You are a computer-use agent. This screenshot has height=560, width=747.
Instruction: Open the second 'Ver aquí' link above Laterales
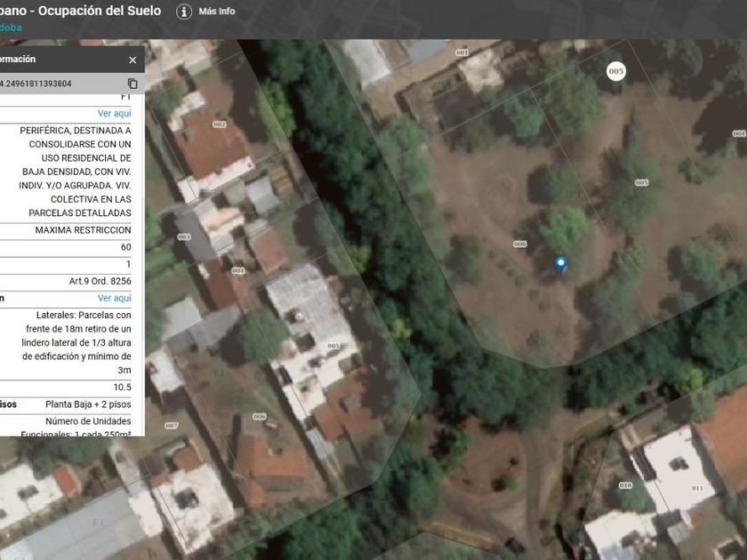coord(115,298)
